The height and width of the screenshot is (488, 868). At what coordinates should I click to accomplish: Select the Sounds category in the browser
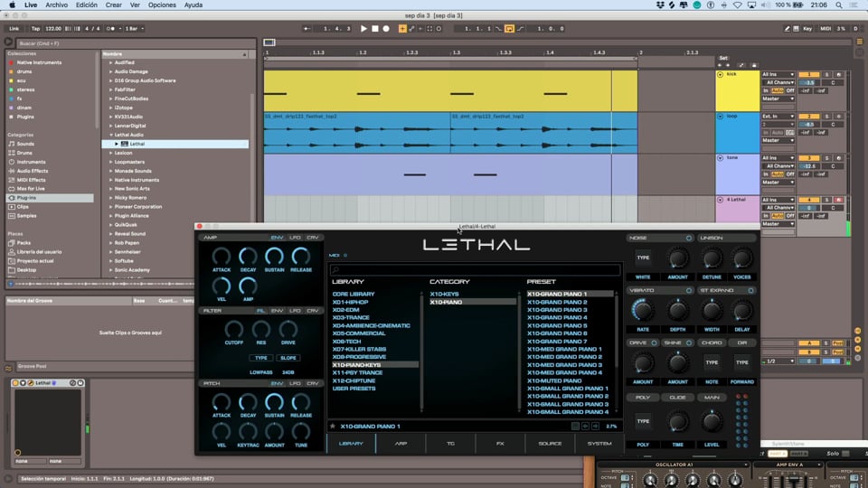[25, 144]
